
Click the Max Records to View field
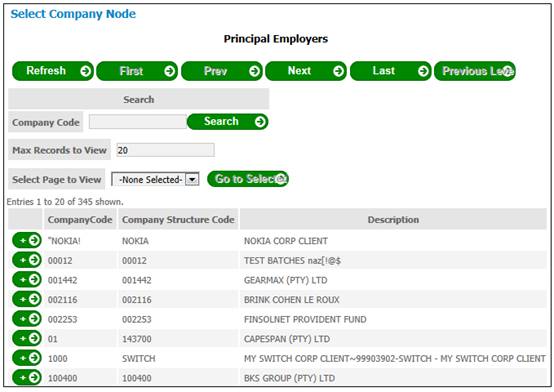pos(165,150)
